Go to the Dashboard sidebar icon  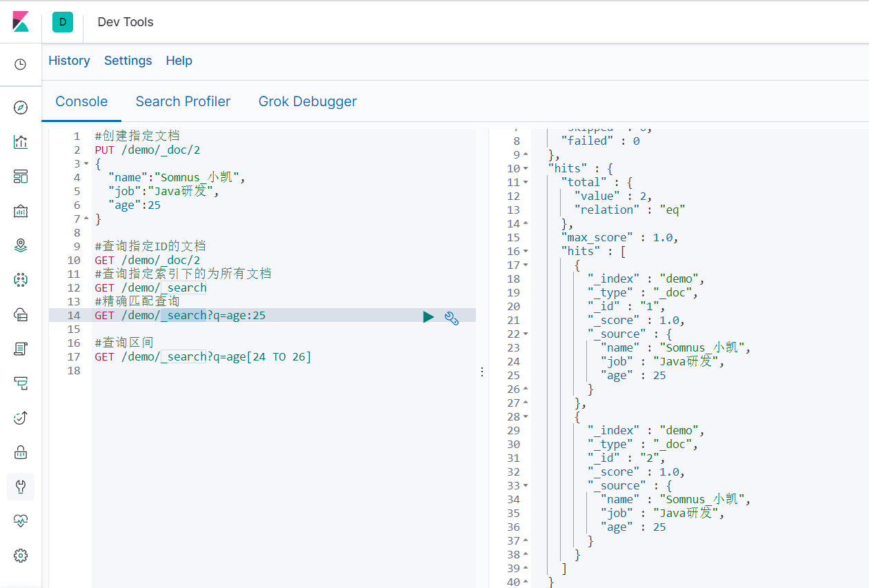[21, 177]
